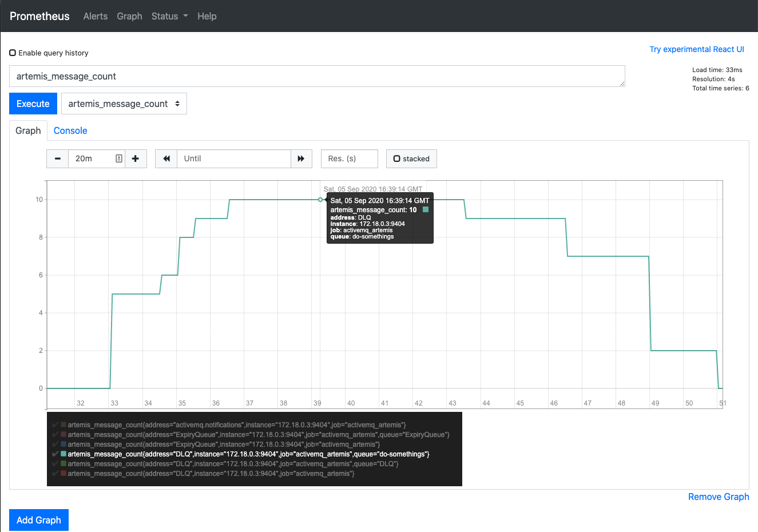Click the Remove Graph link
758x532 pixels.
719,497
